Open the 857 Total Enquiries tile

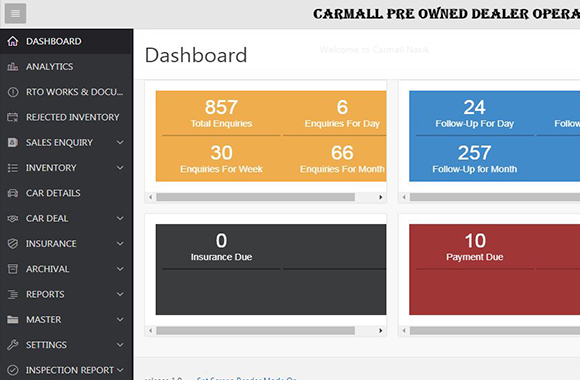tap(221, 113)
